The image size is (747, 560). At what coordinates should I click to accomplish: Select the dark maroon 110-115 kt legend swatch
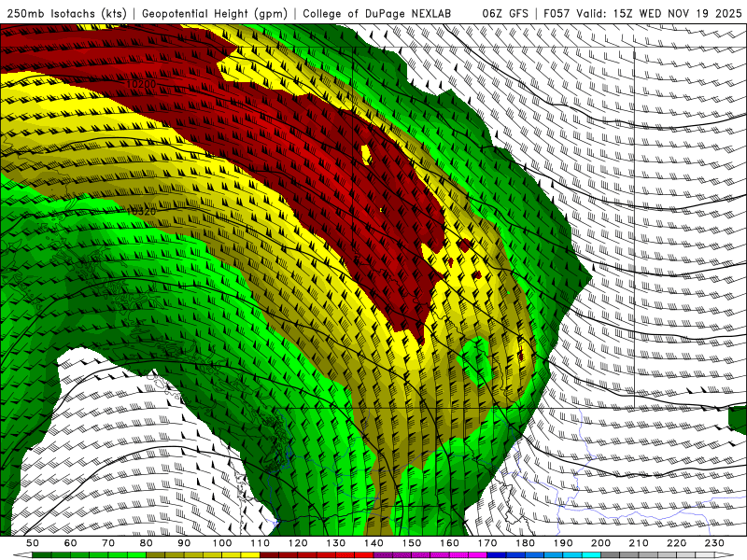point(269,554)
